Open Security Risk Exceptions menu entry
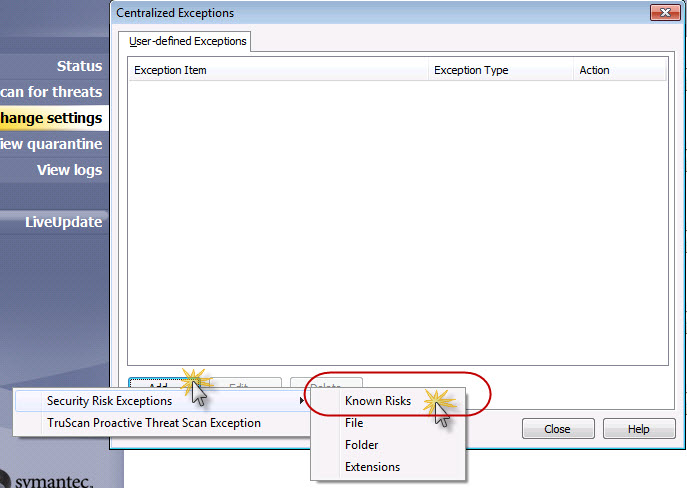This screenshot has width=687, height=488. (x=161, y=401)
